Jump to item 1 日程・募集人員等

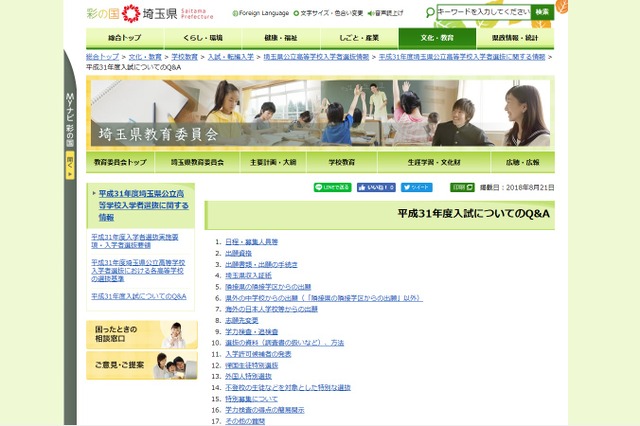[x=251, y=242]
